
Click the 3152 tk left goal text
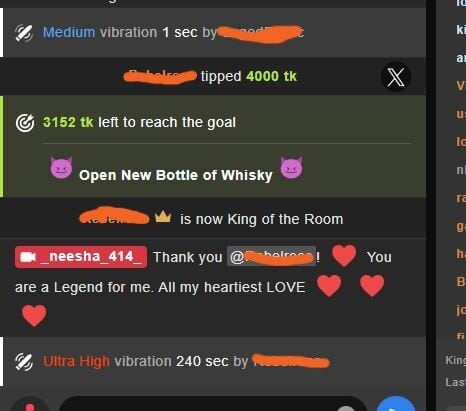pos(139,122)
